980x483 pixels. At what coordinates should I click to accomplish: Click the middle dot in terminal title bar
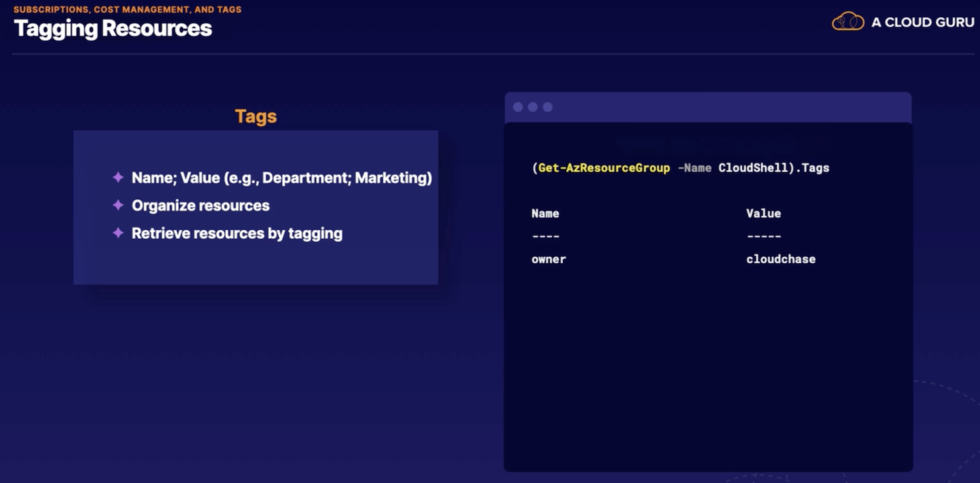click(x=532, y=107)
